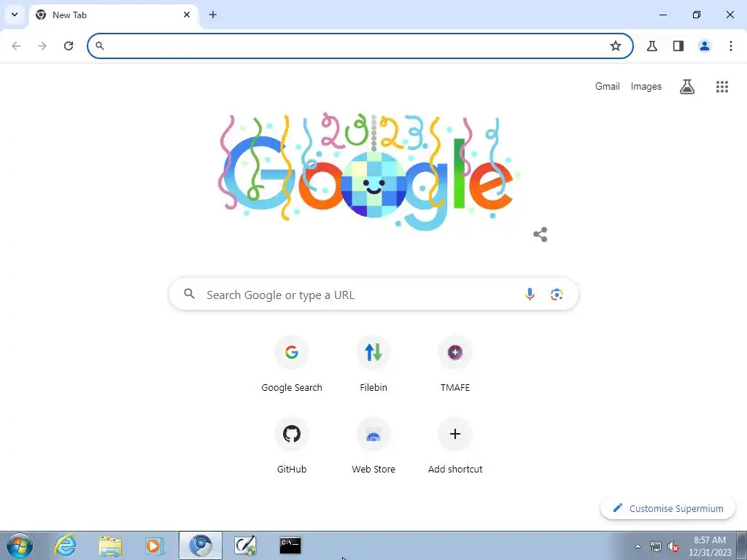Open the Web Store shortcut
This screenshot has width=747, height=560.
[x=373, y=446]
